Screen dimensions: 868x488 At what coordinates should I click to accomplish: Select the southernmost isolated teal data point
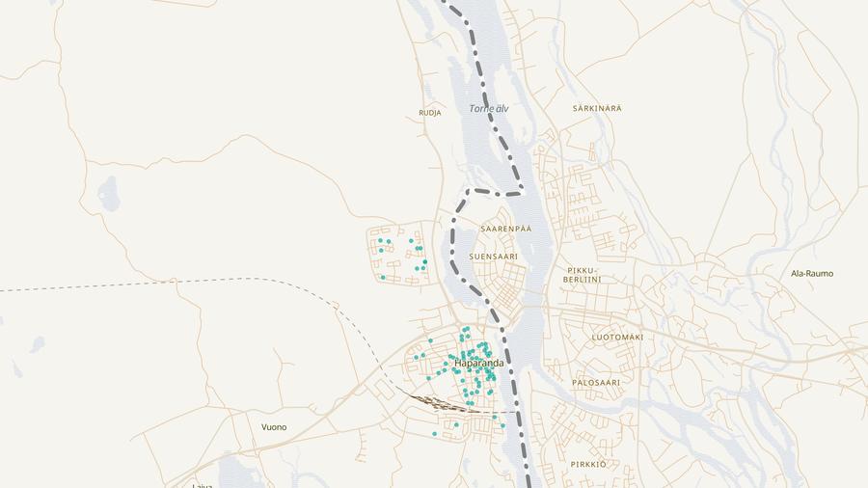click(x=434, y=434)
